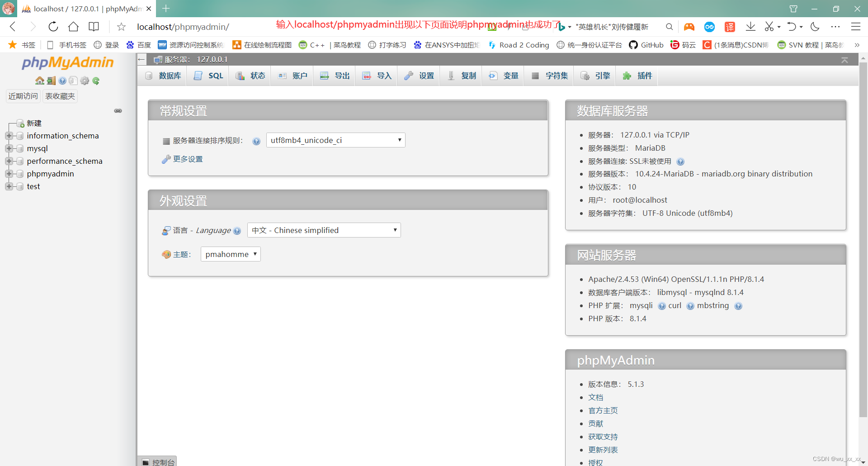Expand the mysql database node
The height and width of the screenshot is (466, 868).
coord(9,148)
